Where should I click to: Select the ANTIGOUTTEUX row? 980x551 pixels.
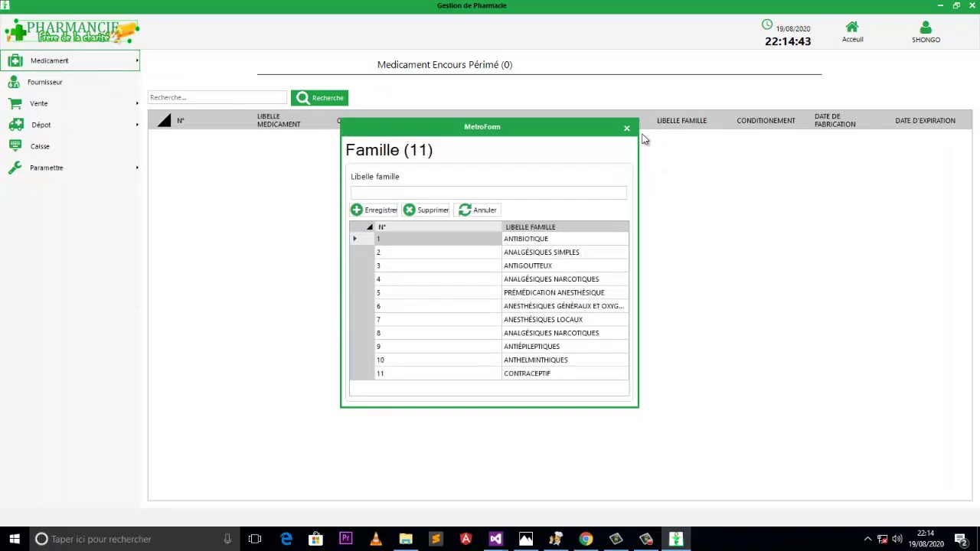pos(489,266)
